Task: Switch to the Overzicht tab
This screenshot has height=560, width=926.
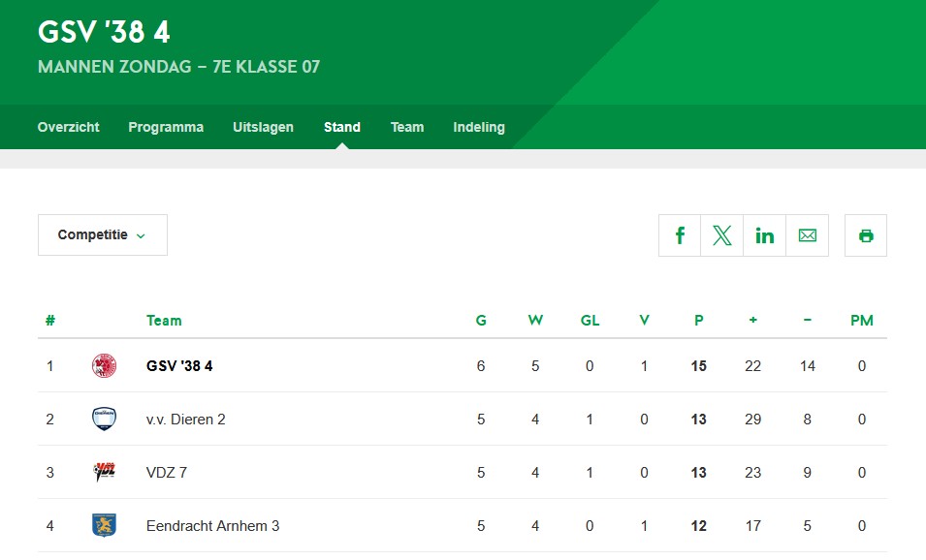Action: point(68,127)
